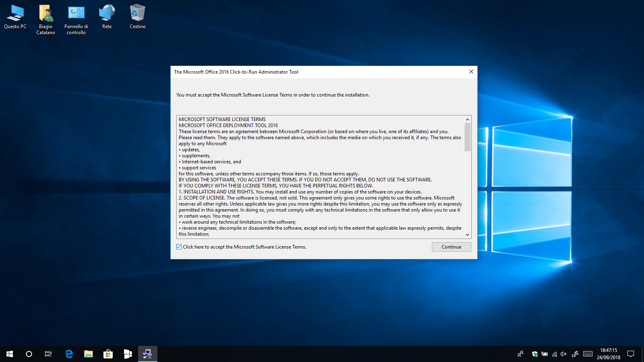Viewport: 644px width, 362px height.
Task: Toggle the muted volume tray icon
Action: tap(563, 354)
